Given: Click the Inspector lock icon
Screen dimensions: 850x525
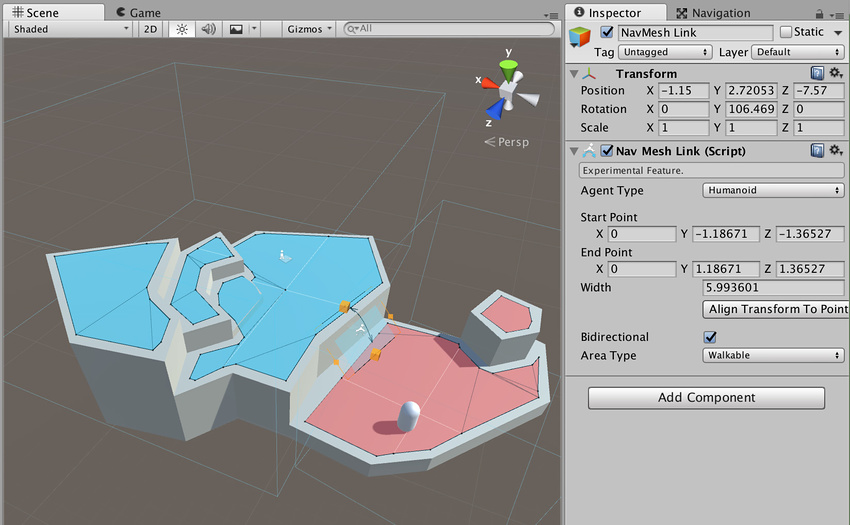Looking at the screenshot, I should pyautogui.click(x=819, y=13).
